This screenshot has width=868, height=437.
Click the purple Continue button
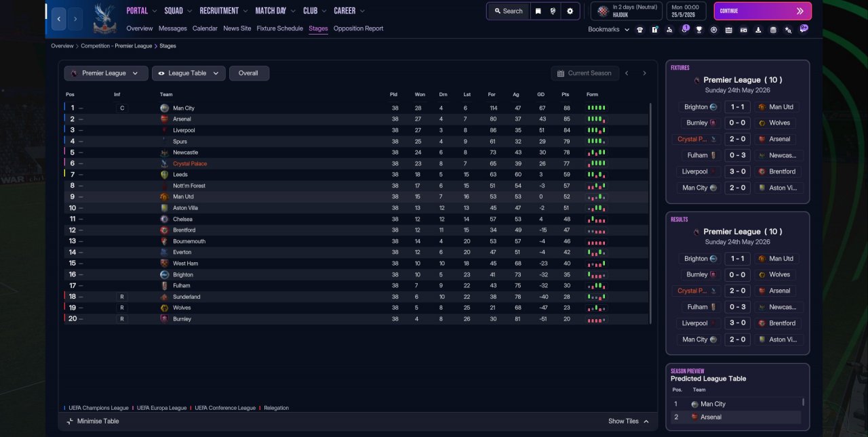(x=762, y=11)
